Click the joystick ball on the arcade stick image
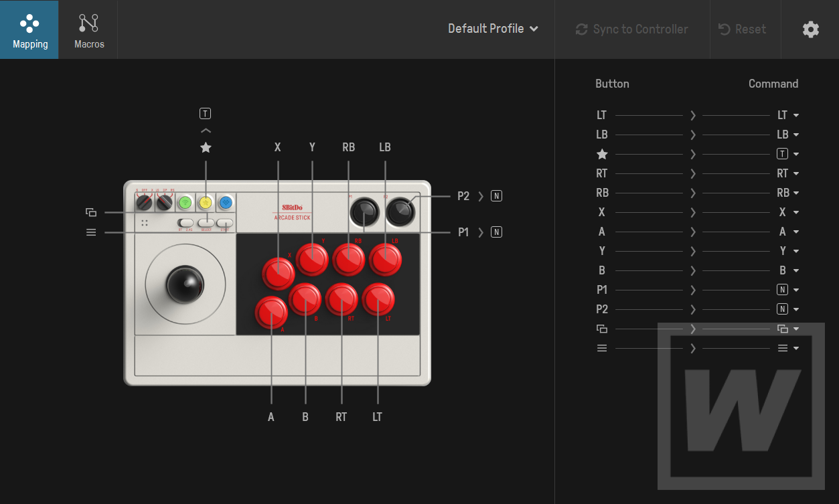 pos(185,284)
